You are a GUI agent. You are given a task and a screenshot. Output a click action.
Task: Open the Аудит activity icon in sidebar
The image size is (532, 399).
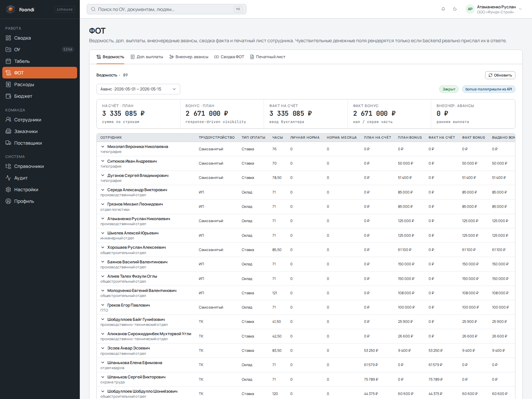click(8, 178)
